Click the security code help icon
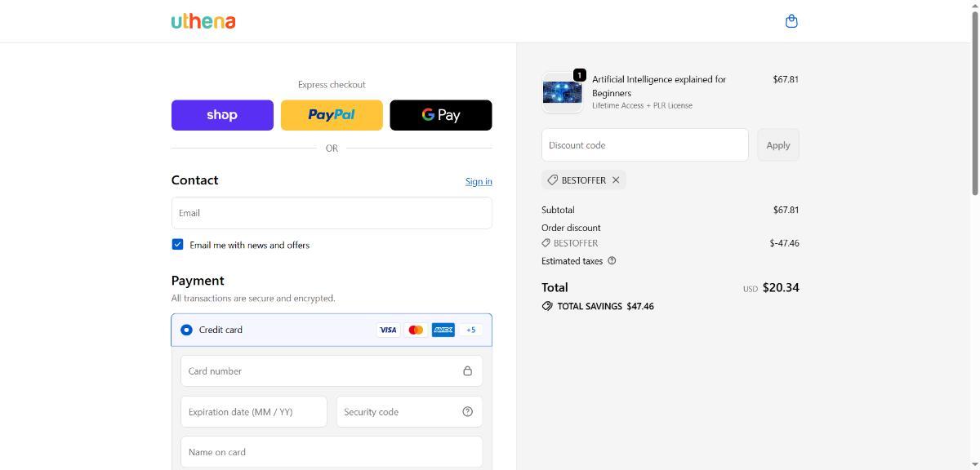Image resolution: width=980 pixels, height=470 pixels. pos(467,412)
